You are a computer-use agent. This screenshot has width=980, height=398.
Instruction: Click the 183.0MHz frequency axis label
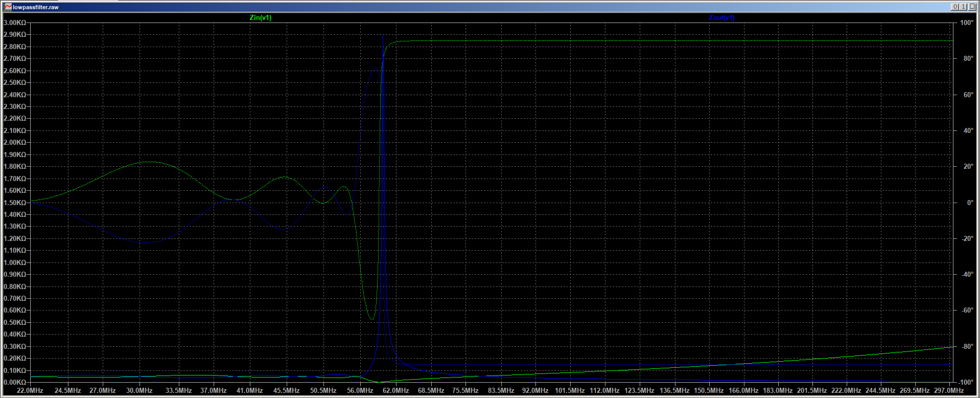[778, 390]
